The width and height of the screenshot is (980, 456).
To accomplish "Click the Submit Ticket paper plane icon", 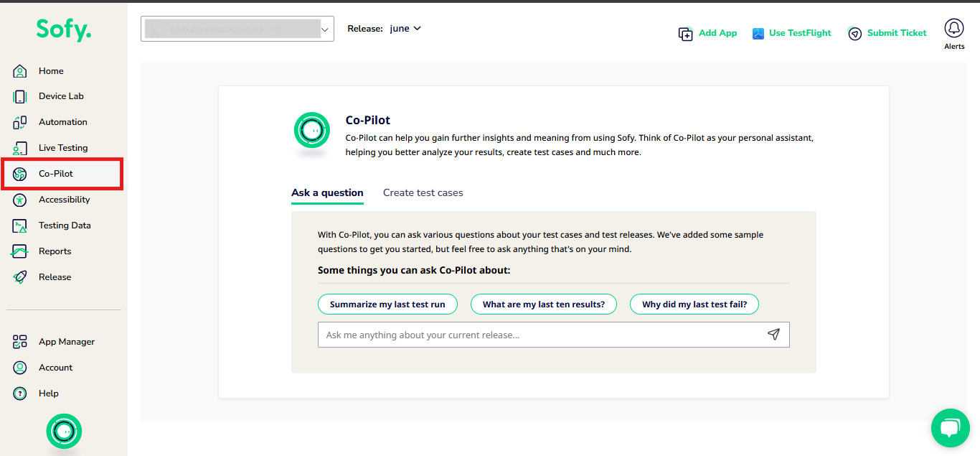I will point(854,34).
